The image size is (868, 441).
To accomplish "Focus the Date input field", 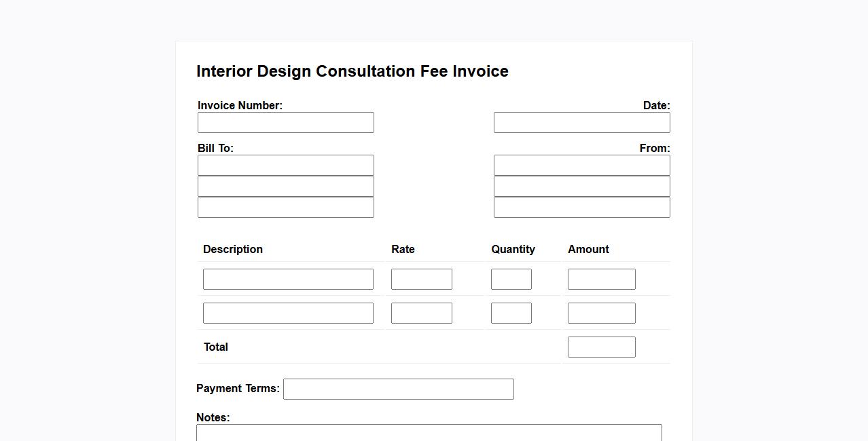I will coord(581,123).
